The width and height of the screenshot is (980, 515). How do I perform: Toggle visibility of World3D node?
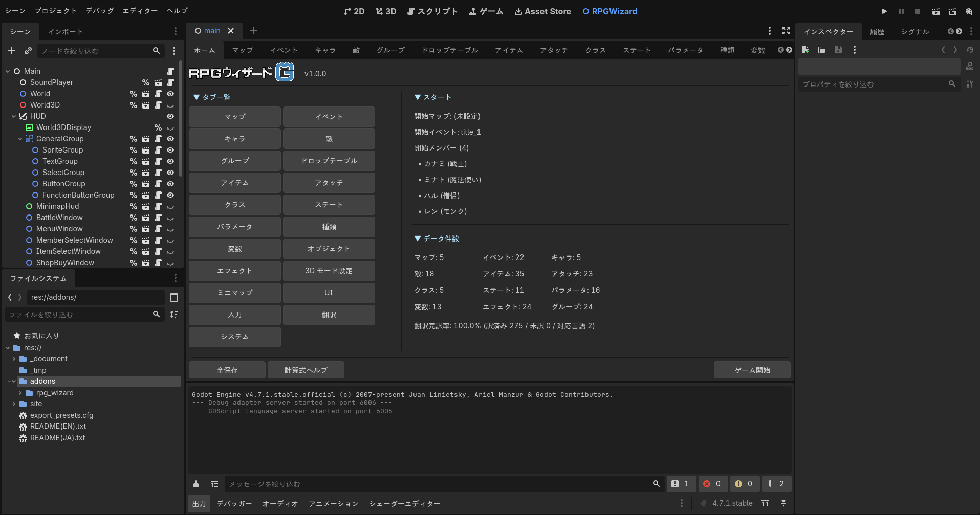[x=170, y=105]
